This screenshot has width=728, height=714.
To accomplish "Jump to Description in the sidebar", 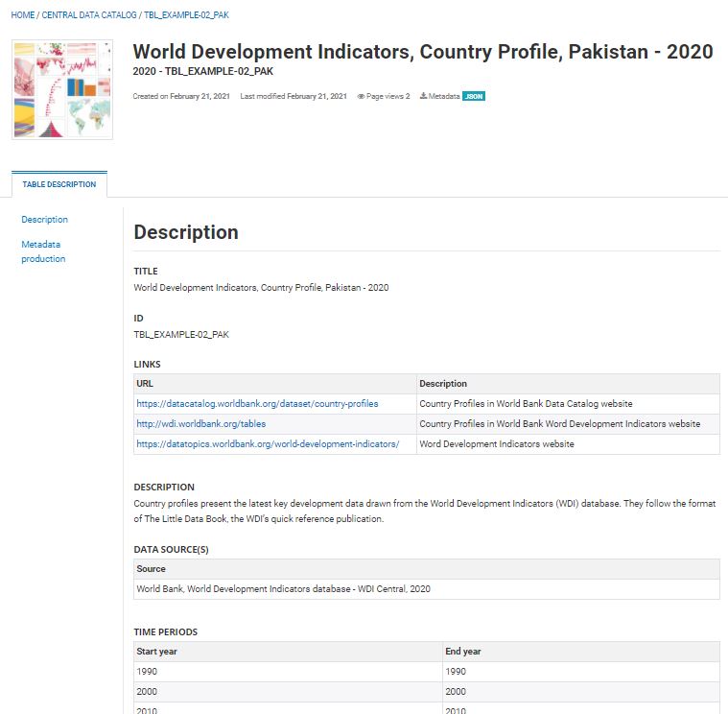I will tap(45, 220).
